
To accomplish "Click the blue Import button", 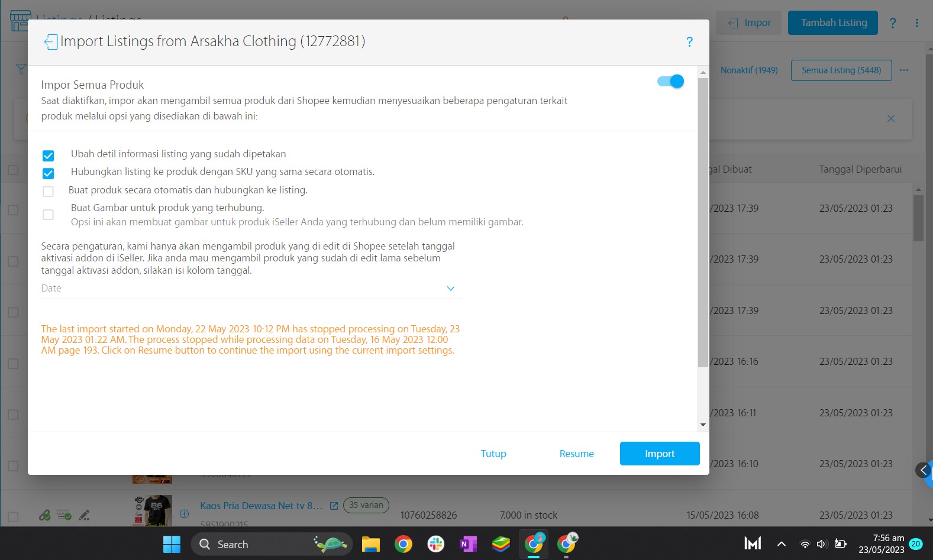I will (660, 454).
